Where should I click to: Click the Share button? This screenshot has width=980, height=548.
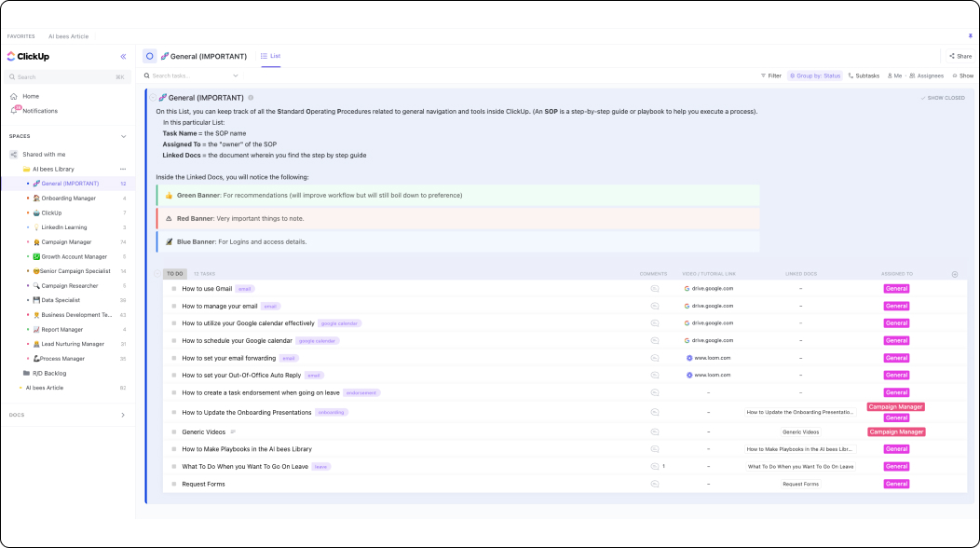click(960, 56)
